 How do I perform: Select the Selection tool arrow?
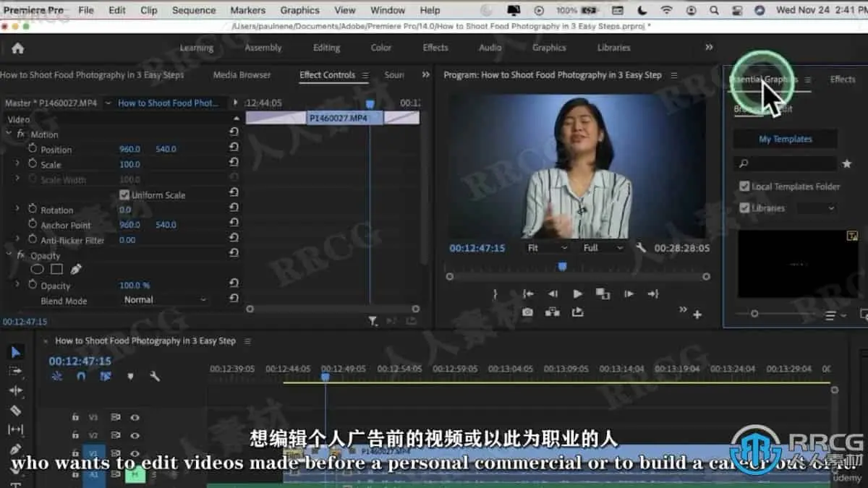pyautogui.click(x=16, y=352)
